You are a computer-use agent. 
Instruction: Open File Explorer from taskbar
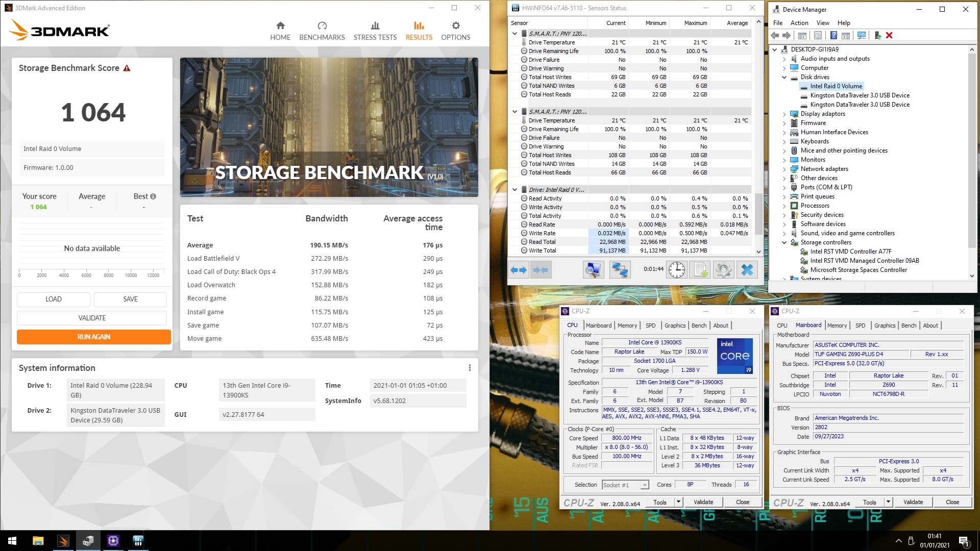pyautogui.click(x=38, y=541)
